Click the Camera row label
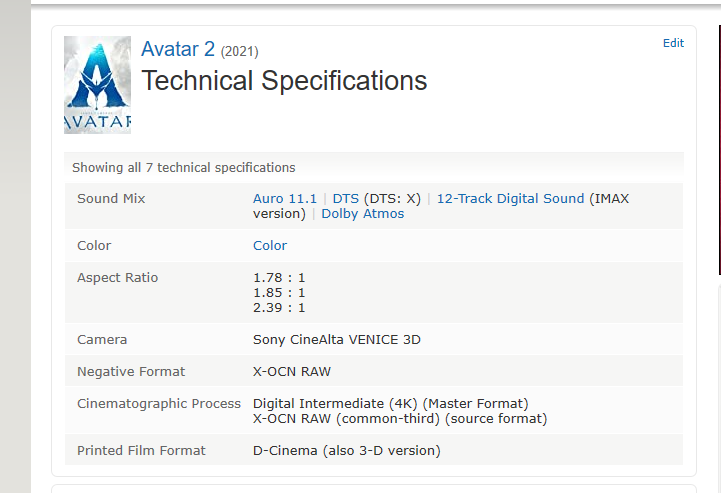This screenshot has height=493, width=721. 102,340
